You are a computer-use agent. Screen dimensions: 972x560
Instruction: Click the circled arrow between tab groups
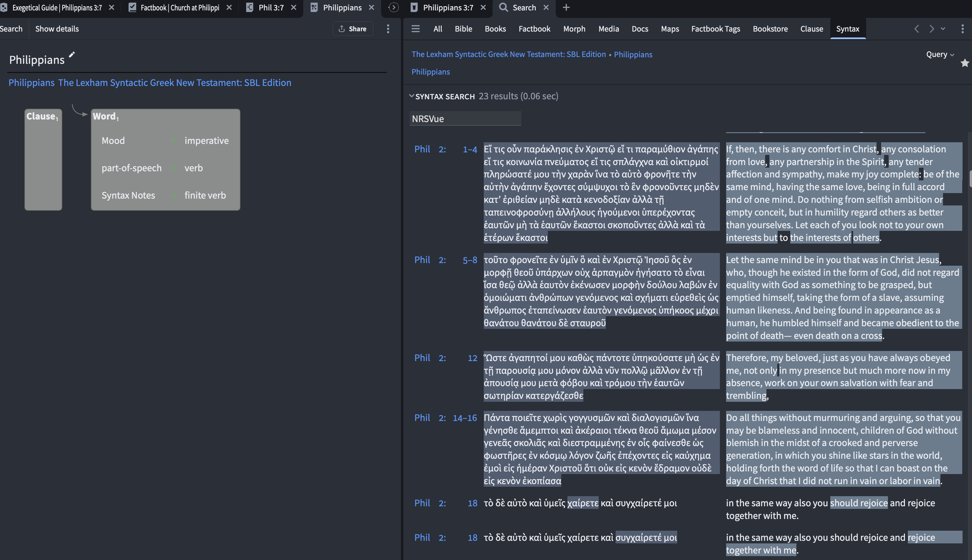point(393,8)
